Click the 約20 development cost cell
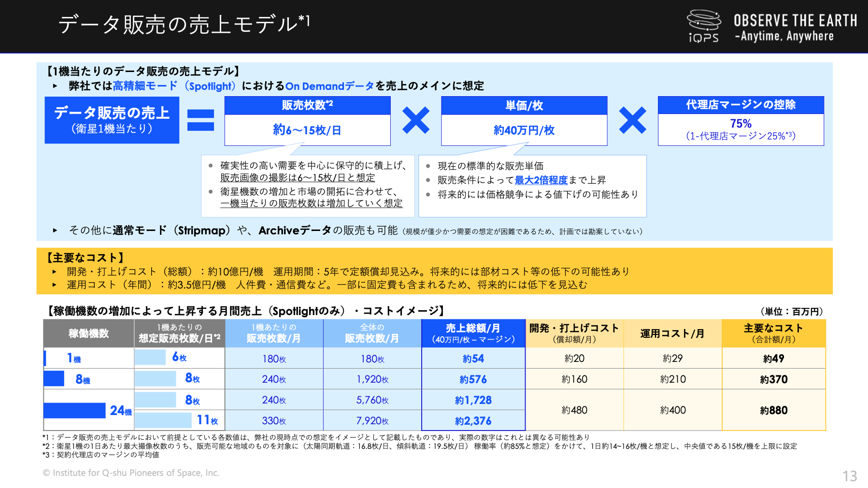The width and height of the screenshot is (868, 488). (x=574, y=359)
